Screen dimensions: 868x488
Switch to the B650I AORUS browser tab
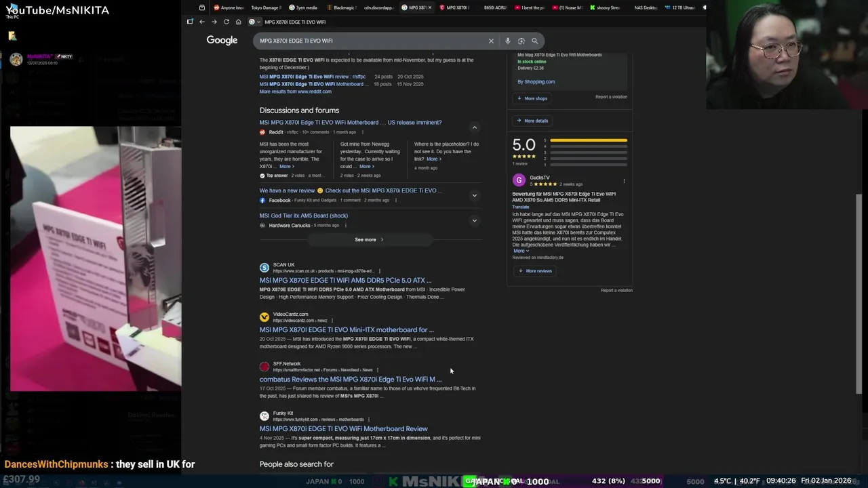[x=494, y=7]
